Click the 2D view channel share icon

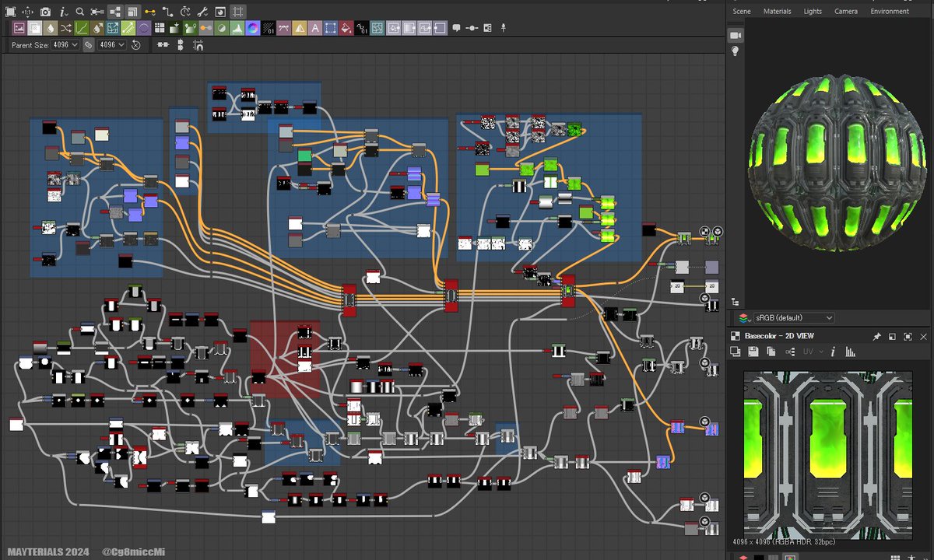coord(790,352)
